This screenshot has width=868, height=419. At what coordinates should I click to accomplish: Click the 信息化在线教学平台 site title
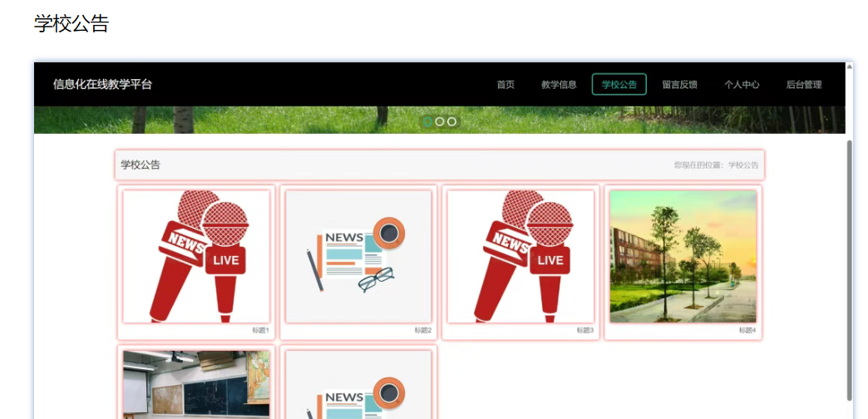tap(102, 84)
